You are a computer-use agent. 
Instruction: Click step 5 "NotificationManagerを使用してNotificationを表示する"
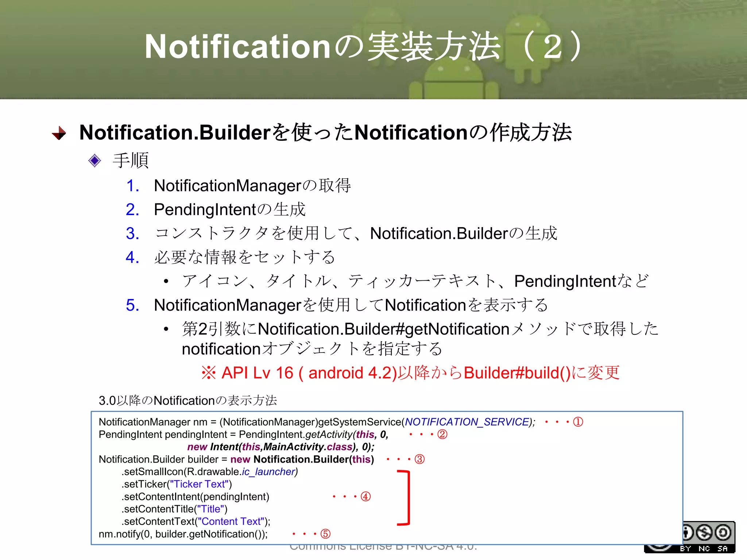click(x=351, y=305)
